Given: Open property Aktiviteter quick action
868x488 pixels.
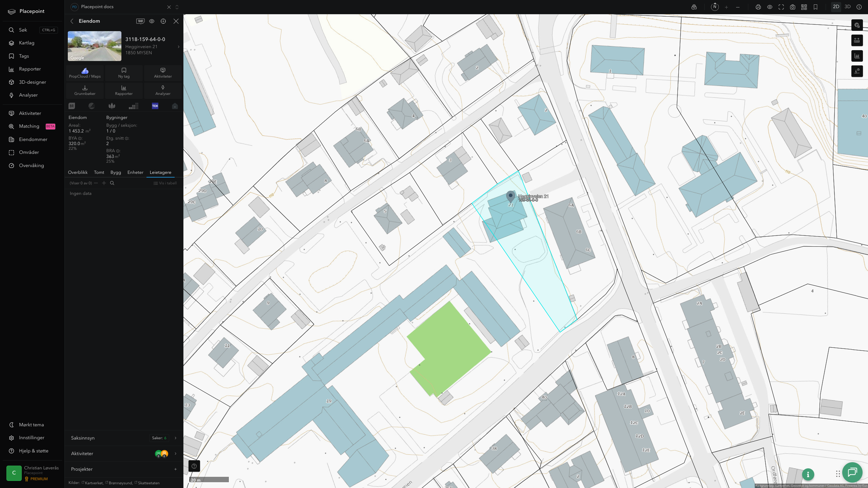Looking at the screenshot, I should pyautogui.click(x=163, y=73).
